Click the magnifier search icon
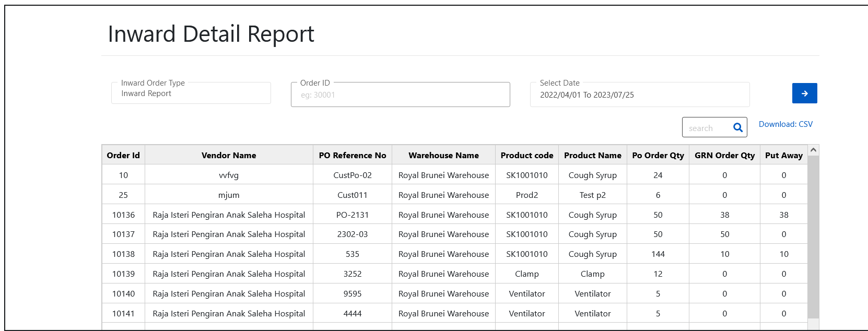Screen dimensions: 868x331 [737, 128]
